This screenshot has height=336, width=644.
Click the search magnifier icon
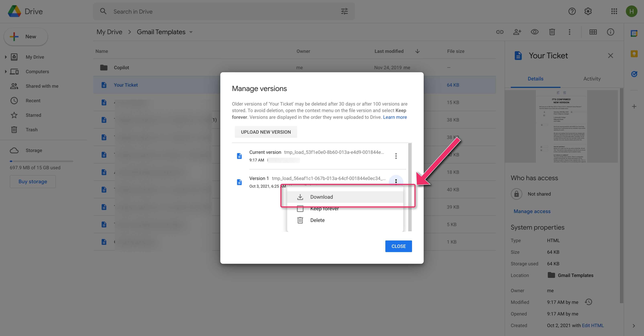coord(103,11)
